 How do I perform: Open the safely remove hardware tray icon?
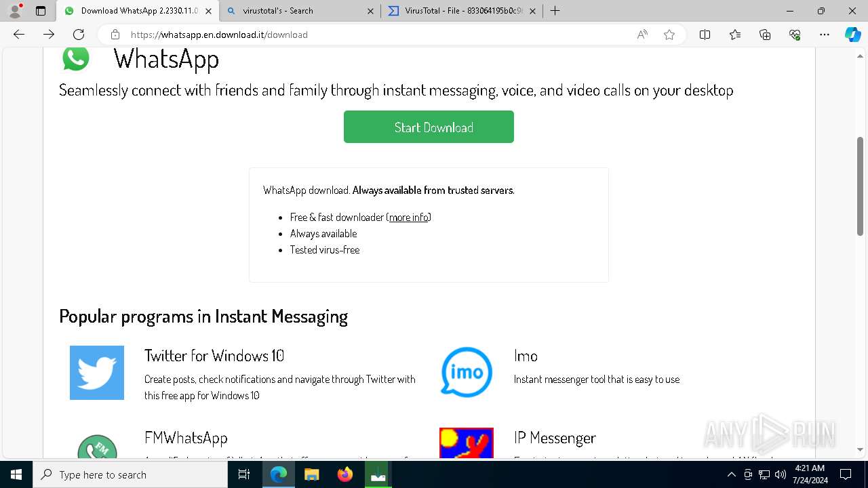click(x=748, y=474)
